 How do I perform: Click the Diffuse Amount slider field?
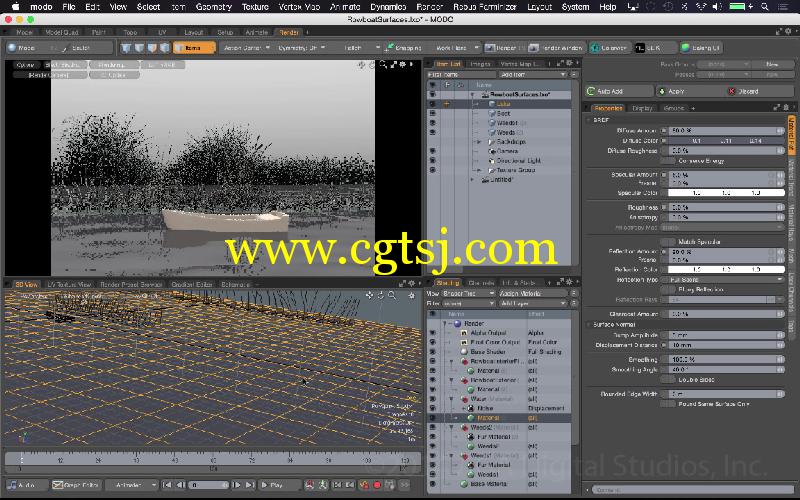[726, 131]
